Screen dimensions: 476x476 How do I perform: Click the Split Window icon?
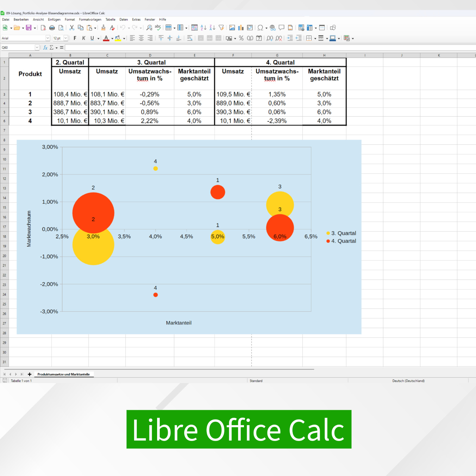[322, 28]
